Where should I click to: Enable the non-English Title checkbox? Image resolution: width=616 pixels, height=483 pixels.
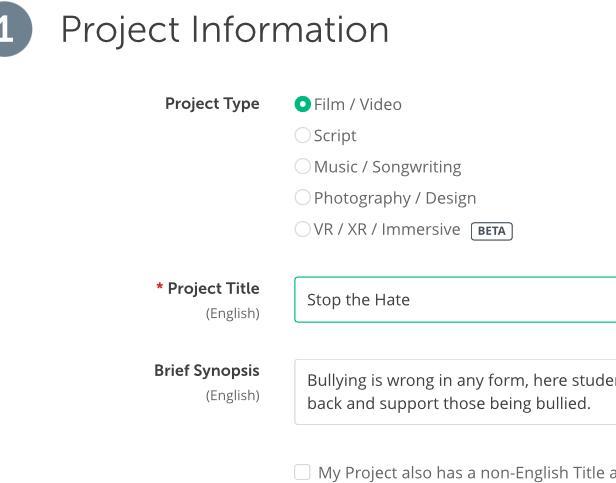coord(303,472)
